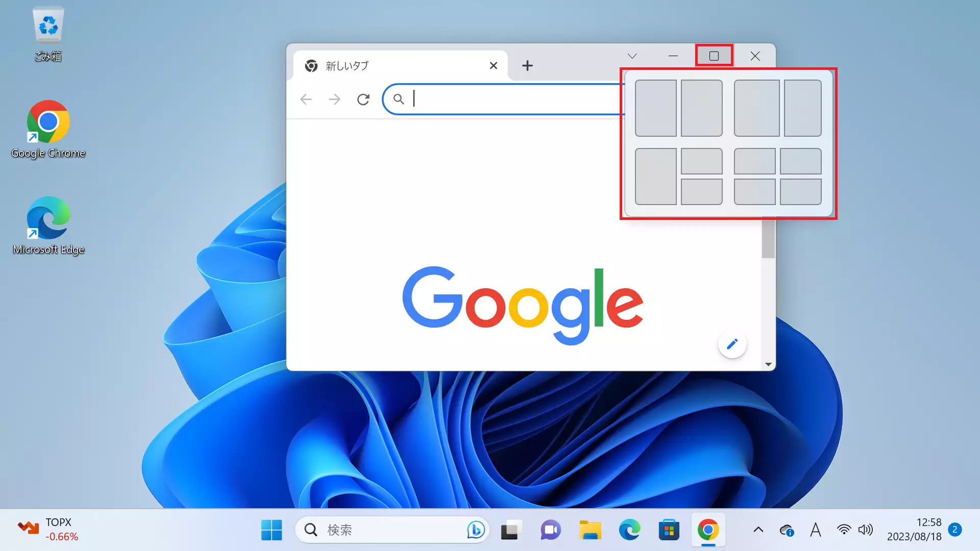Open the TOPX stock widget
The image size is (980, 551).
click(48, 530)
